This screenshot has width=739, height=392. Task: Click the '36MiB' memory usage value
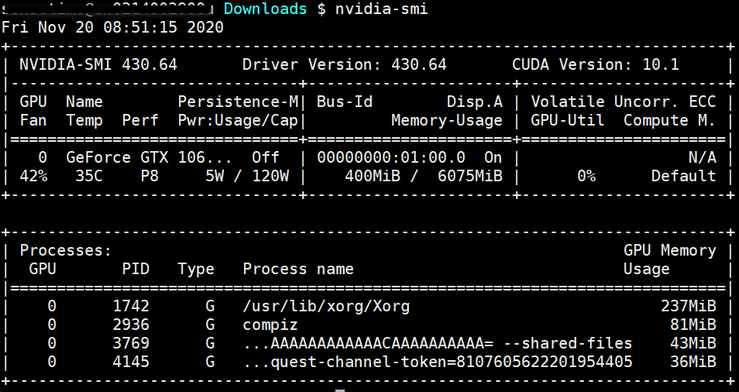point(693,361)
